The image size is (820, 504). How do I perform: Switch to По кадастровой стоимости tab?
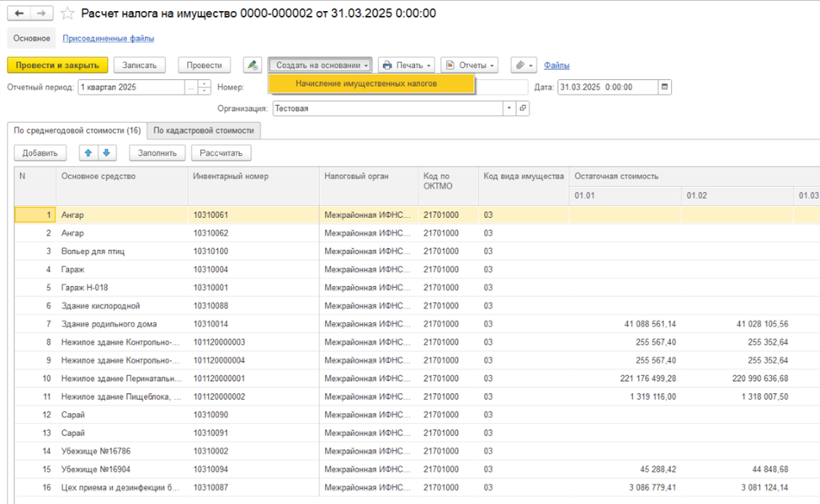pos(204,130)
